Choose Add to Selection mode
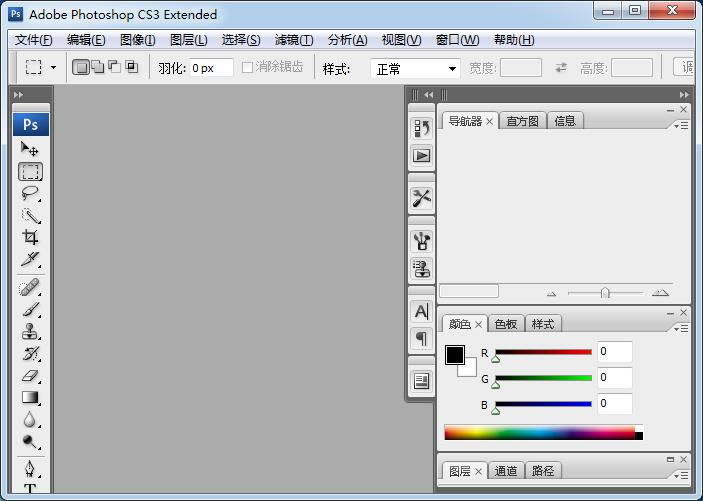Image resolution: width=703 pixels, height=501 pixels. [x=98, y=67]
